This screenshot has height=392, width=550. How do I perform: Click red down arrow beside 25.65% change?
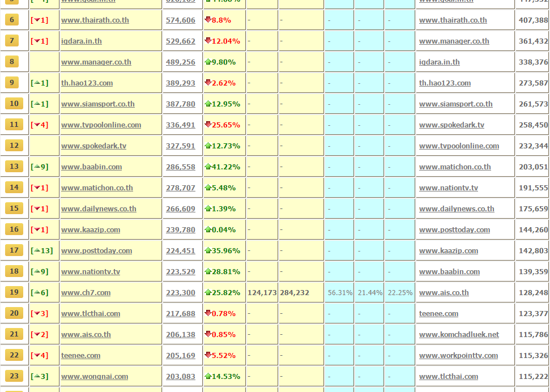208,125
